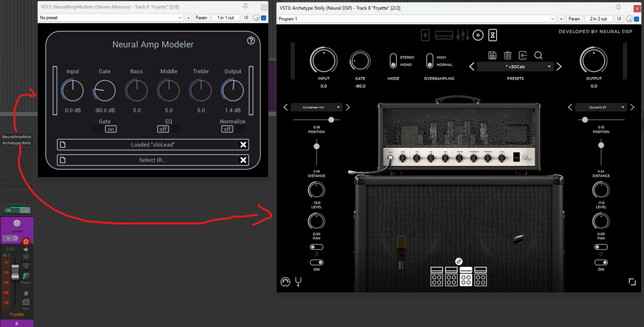Open pedals section icon in Archetype Nolly

pyautogui.click(x=426, y=35)
